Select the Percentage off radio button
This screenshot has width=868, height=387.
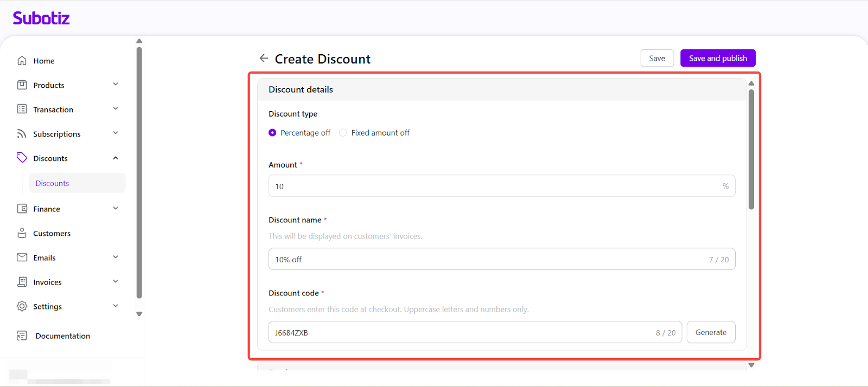pyautogui.click(x=272, y=133)
